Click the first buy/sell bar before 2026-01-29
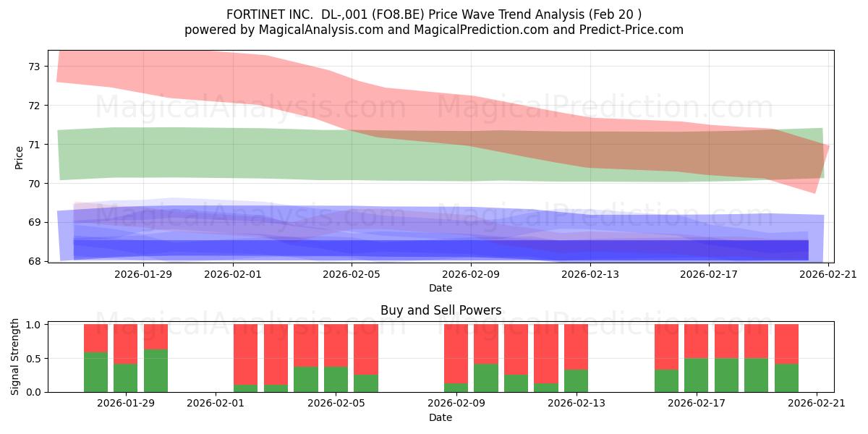Screen dimensions: 868x434 95,358
